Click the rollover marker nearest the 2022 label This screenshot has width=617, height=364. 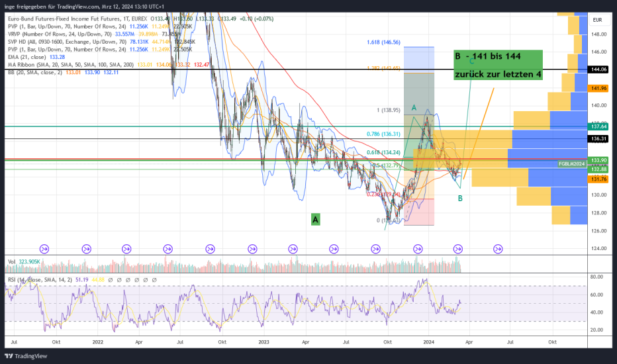87,249
